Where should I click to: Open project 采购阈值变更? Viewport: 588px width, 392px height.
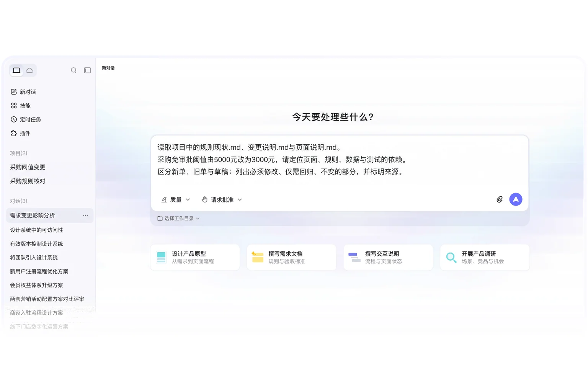pos(28,167)
